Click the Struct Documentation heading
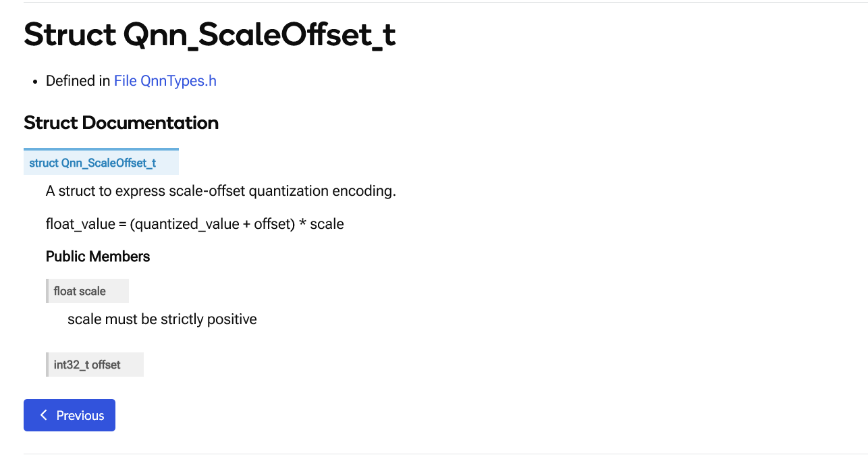 (121, 123)
